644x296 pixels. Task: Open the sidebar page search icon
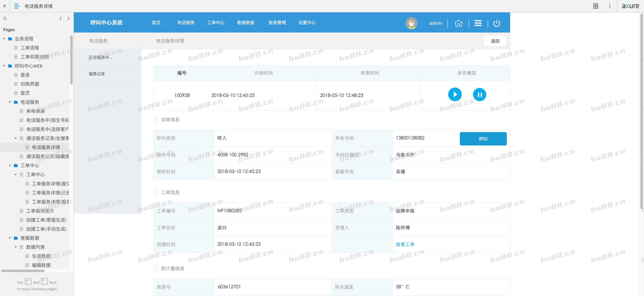coord(5,18)
